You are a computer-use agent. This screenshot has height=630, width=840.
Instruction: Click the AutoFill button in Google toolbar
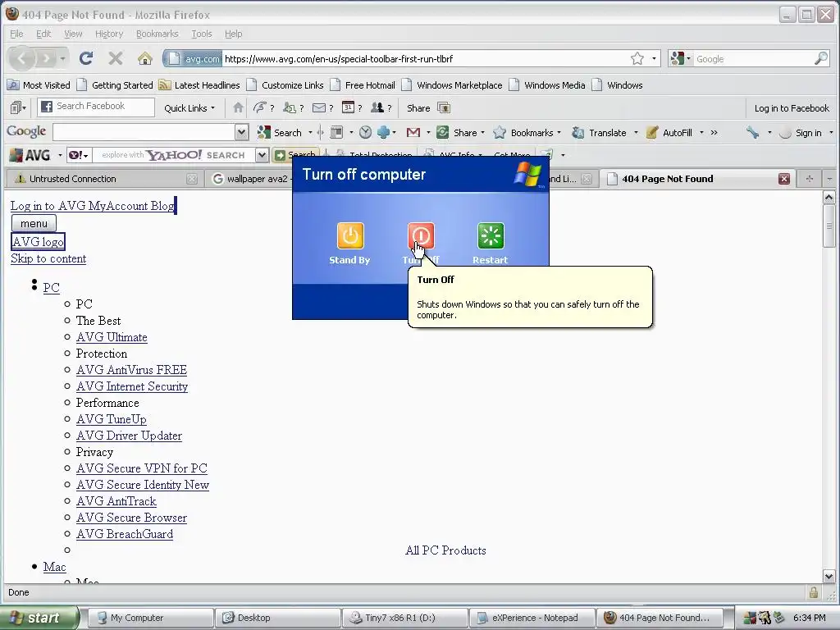[669, 132]
